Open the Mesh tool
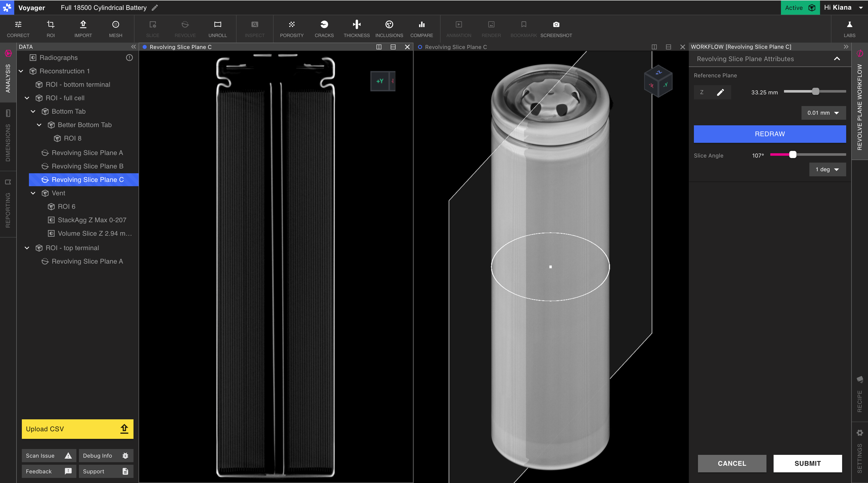This screenshot has width=868, height=483. (x=115, y=29)
